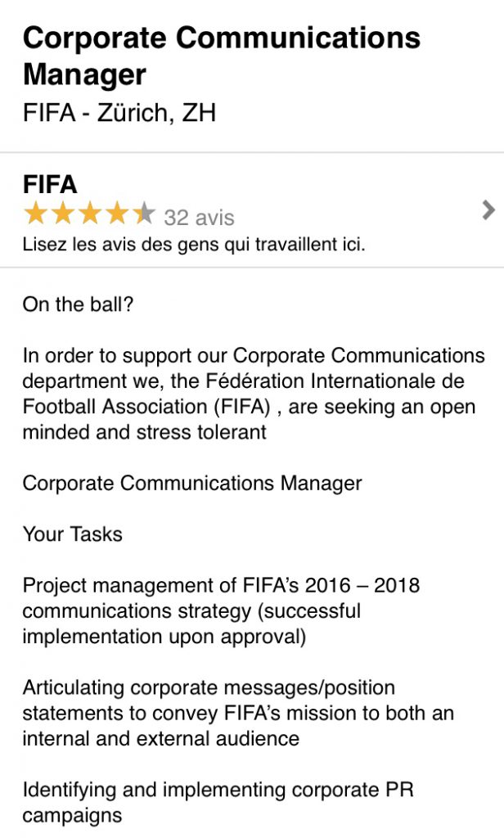The image size is (504, 838).
Task: Tap the fourth gold star in rating
Action: pyautogui.click(x=117, y=215)
